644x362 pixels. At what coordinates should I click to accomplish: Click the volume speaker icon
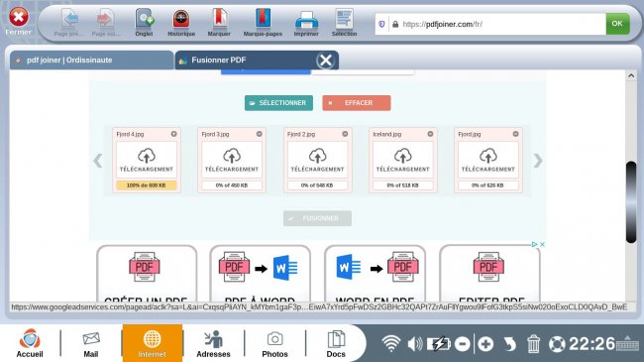(415, 343)
